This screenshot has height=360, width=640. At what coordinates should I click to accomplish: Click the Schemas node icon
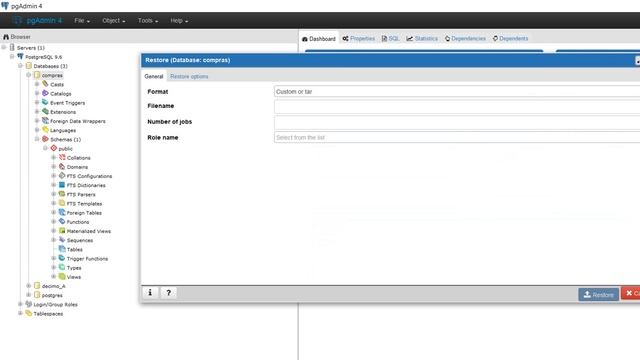tap(45, 139)
